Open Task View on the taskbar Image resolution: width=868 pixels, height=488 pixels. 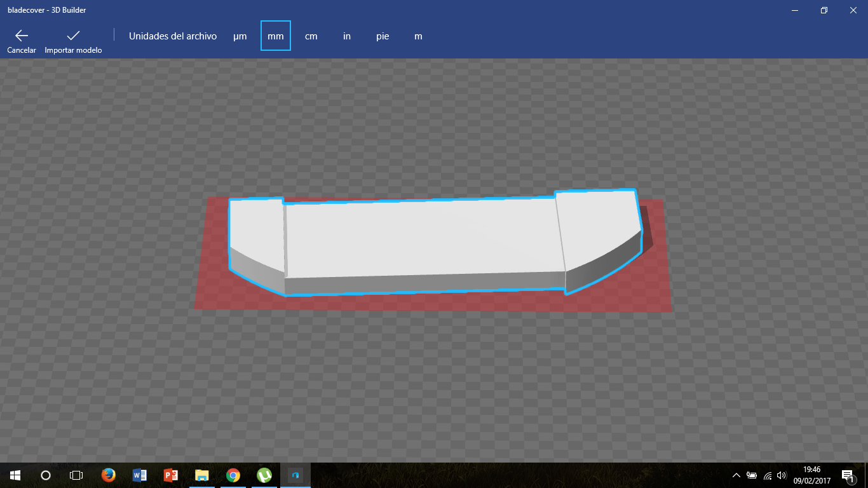coord(76,475)
